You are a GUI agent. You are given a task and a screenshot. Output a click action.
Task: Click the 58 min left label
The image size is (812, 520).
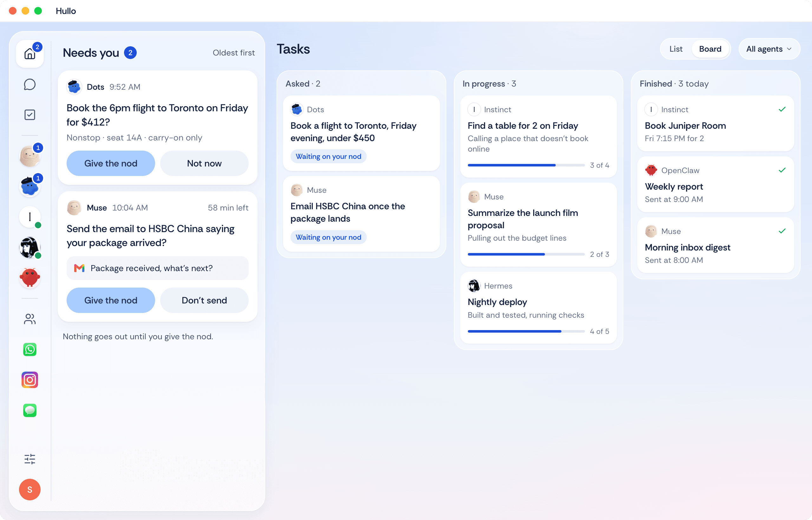pos(228,208)
